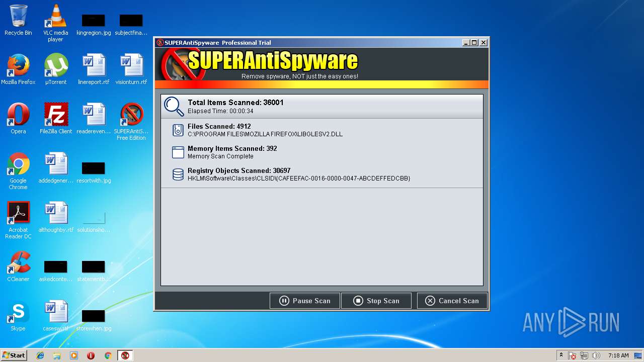Viewport: 644px width, 362px height.
Task: Show hidden tray icons arrow
Action: [561, 355]
